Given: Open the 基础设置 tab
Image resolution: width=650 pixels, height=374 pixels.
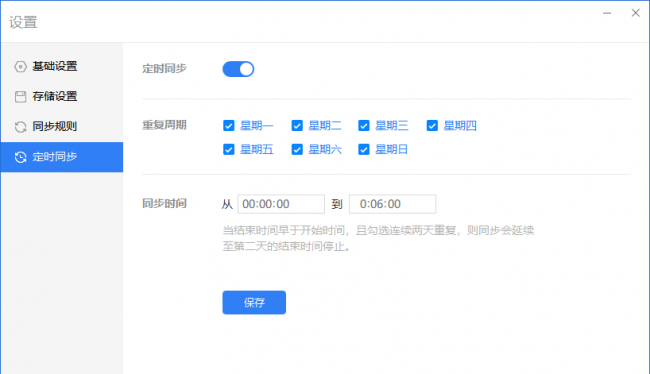Looking at the screenshot, I should click(62, 66).
